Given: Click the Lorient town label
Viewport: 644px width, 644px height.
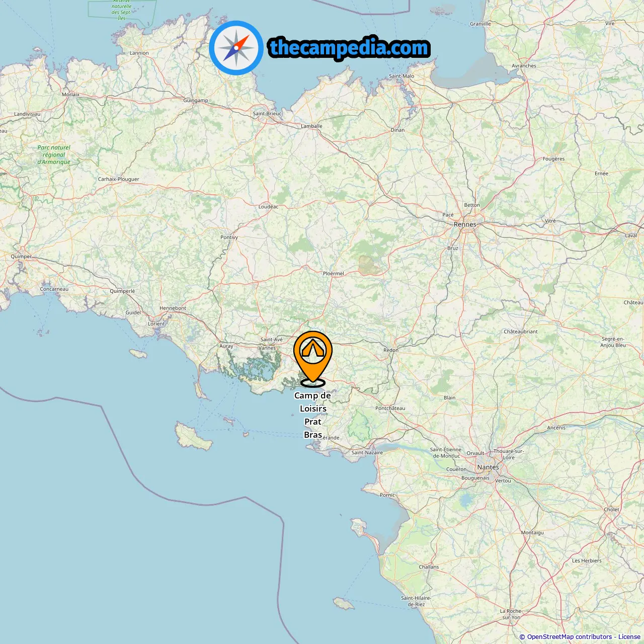Looking at the screenshot, I should pyautogui.click(x=156, y=324).
